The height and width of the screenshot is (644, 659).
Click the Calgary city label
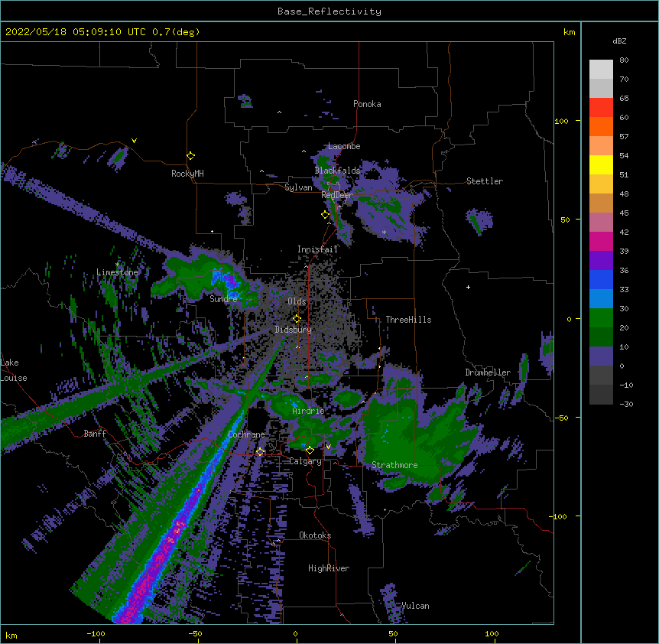[305, 461]
